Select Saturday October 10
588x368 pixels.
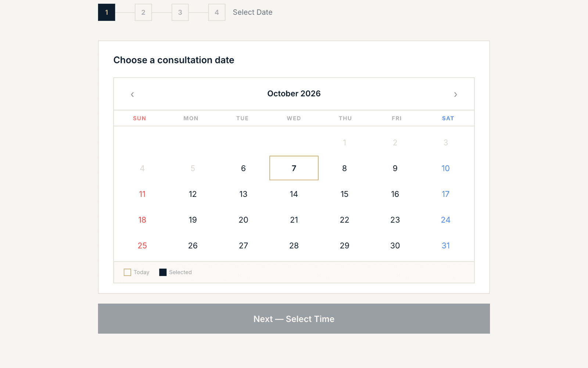coord(445,168)
